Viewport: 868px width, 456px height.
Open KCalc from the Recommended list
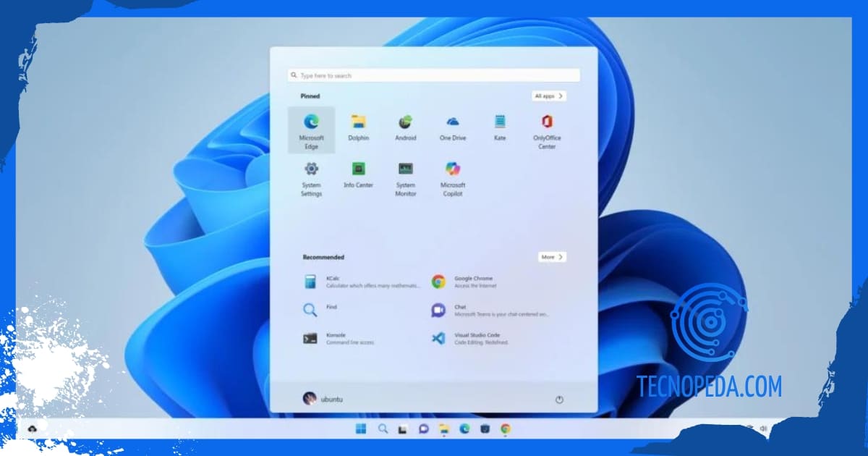tap(362, 282)
